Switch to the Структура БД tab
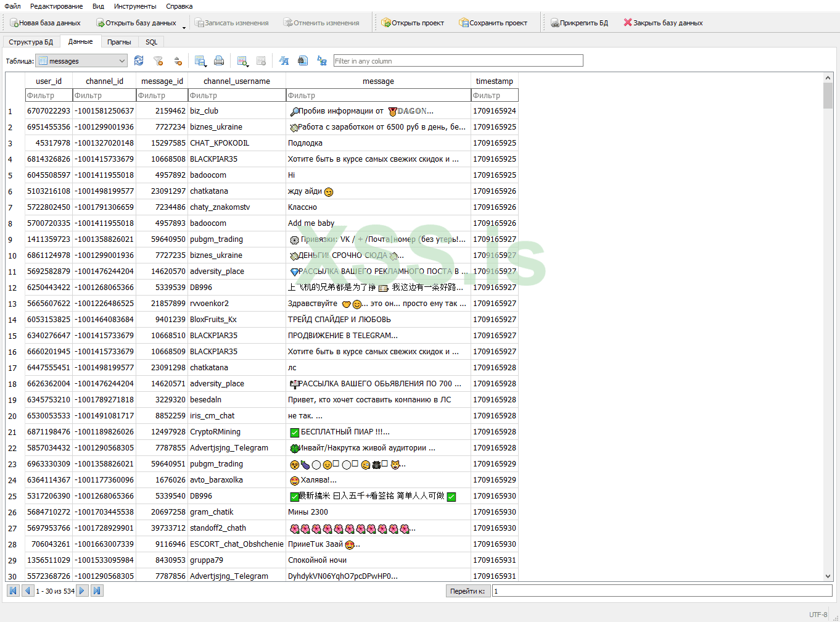Viewport: 840px width, 622px height. point(31,42)
